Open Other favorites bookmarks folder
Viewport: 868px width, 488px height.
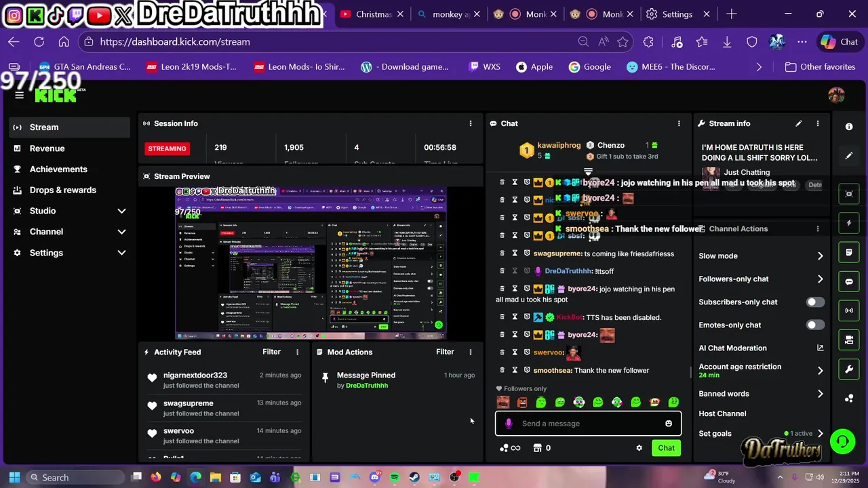(x=820, y=67)
